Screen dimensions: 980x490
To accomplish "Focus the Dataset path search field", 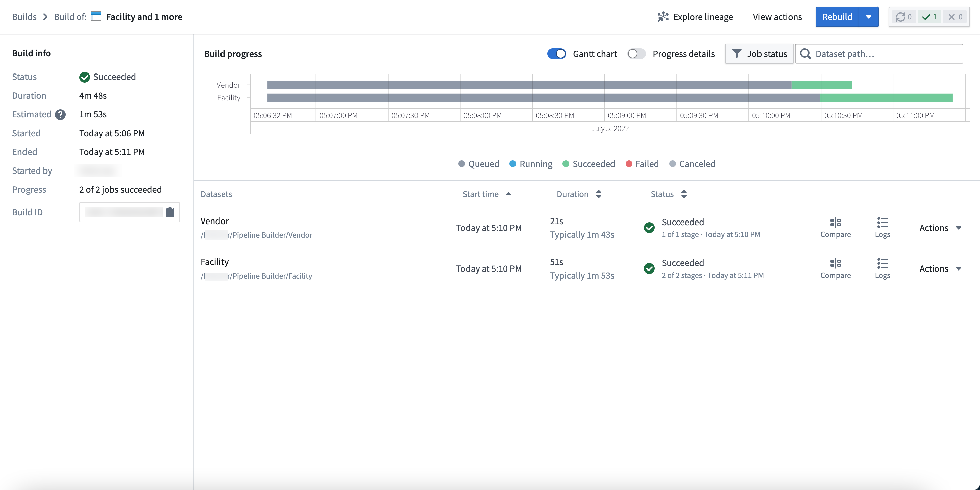I will click(879, 54).
